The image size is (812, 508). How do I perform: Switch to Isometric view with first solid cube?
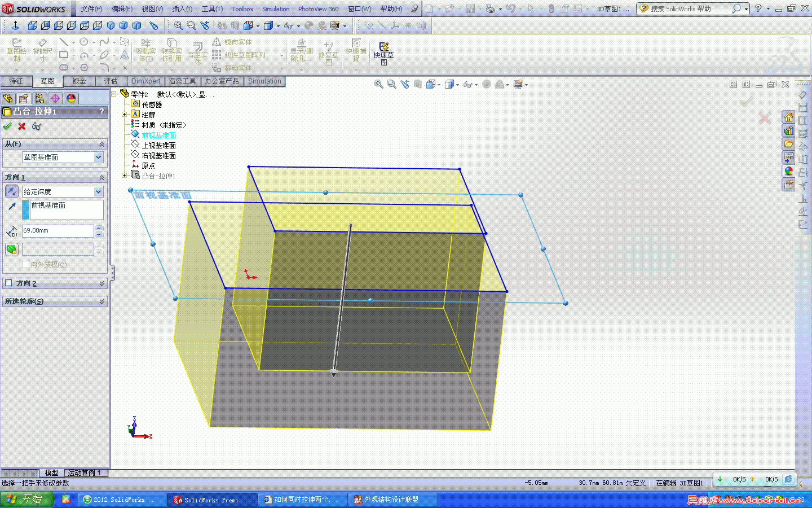[111, 25]
